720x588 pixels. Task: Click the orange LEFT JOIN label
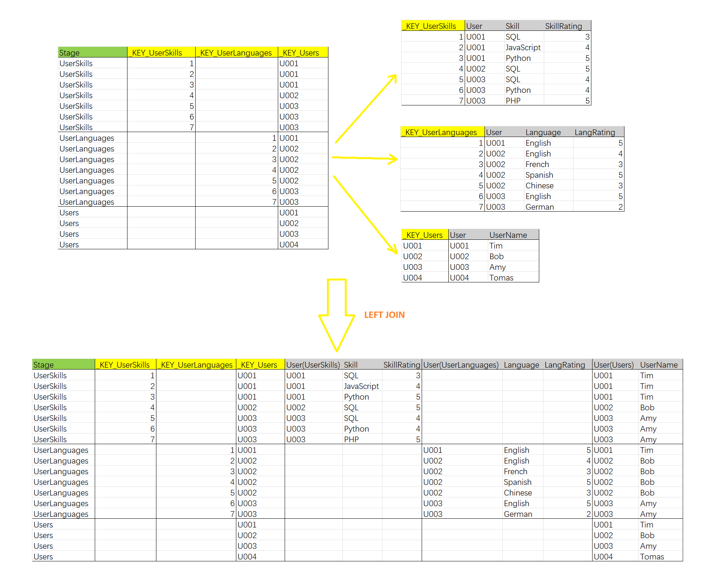tap(384, 315)
